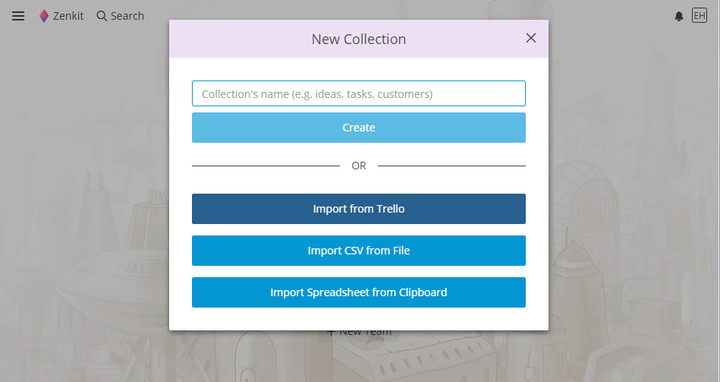Click the Create button
720x382 pixels.
click(359, 128)
